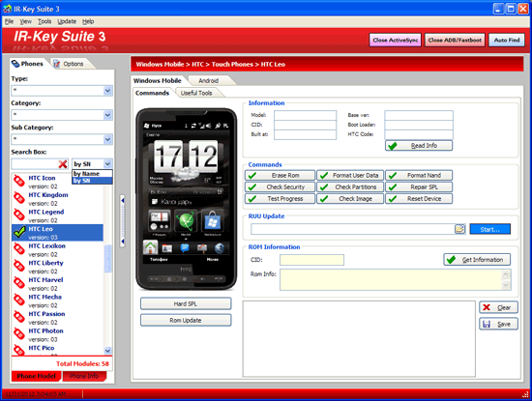Screen dimensions: 532x401
Task: Run the Check Partitions command
Action: 350,187
